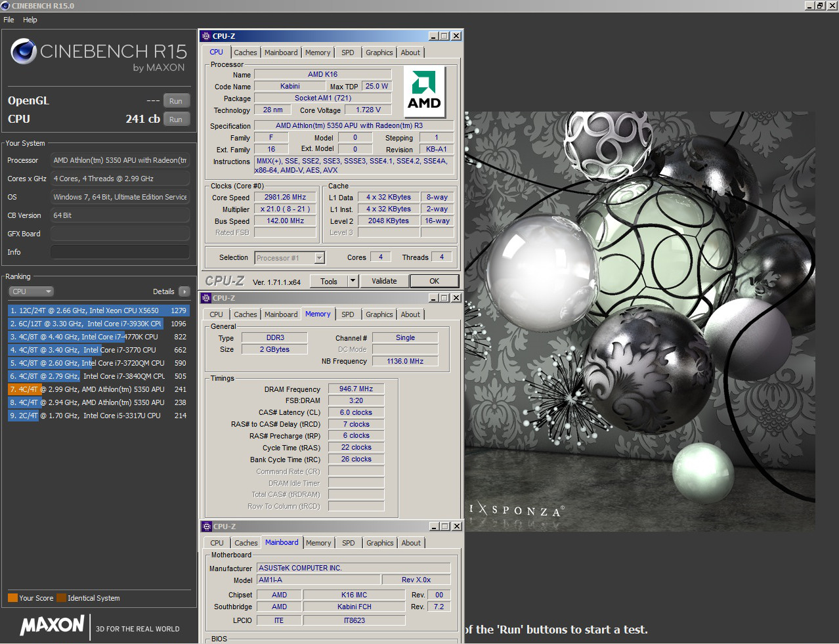The height and width of the screenshot is (644, 839).
Task: Click the CPU-Z icon in bottom window title bar
Action: click(x=207, y=526)
